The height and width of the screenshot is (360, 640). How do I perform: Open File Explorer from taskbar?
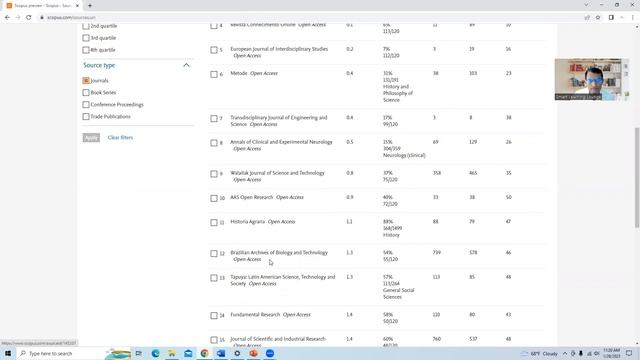click(172, 353)
